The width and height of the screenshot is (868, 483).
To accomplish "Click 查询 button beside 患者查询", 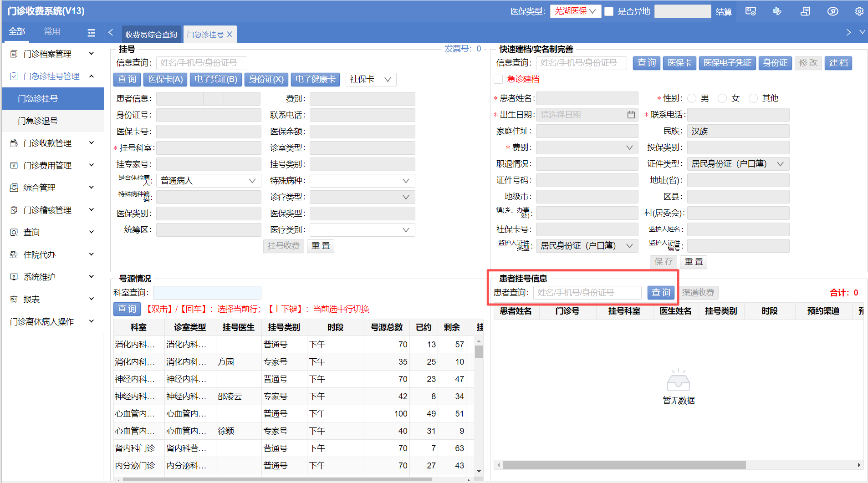I will 661,293.
